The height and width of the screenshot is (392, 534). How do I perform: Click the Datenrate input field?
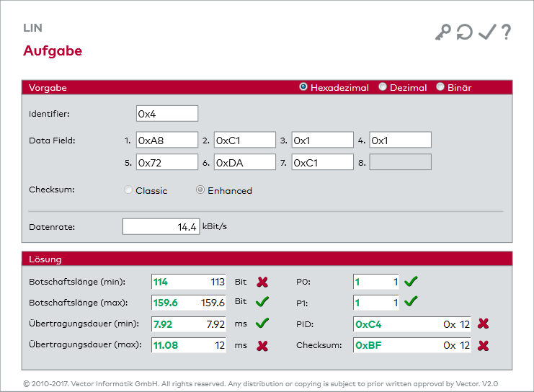[x=161, y=226]
